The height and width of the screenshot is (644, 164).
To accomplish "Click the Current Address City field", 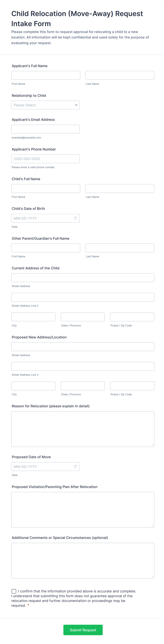I will (x=34, y=317).
